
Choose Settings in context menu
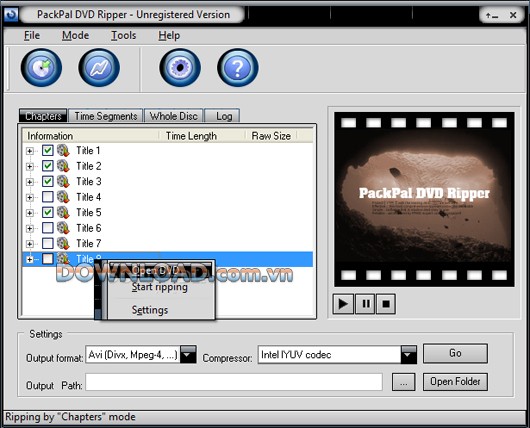150,310
